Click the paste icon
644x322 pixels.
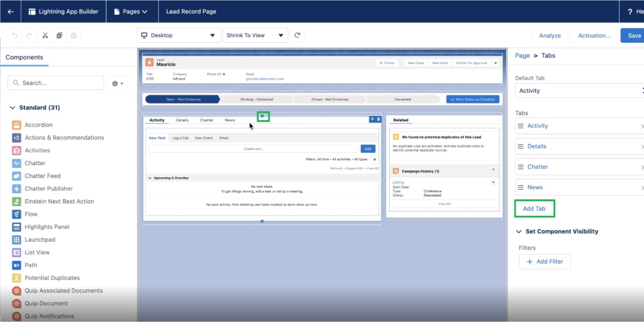click(74, 36)
